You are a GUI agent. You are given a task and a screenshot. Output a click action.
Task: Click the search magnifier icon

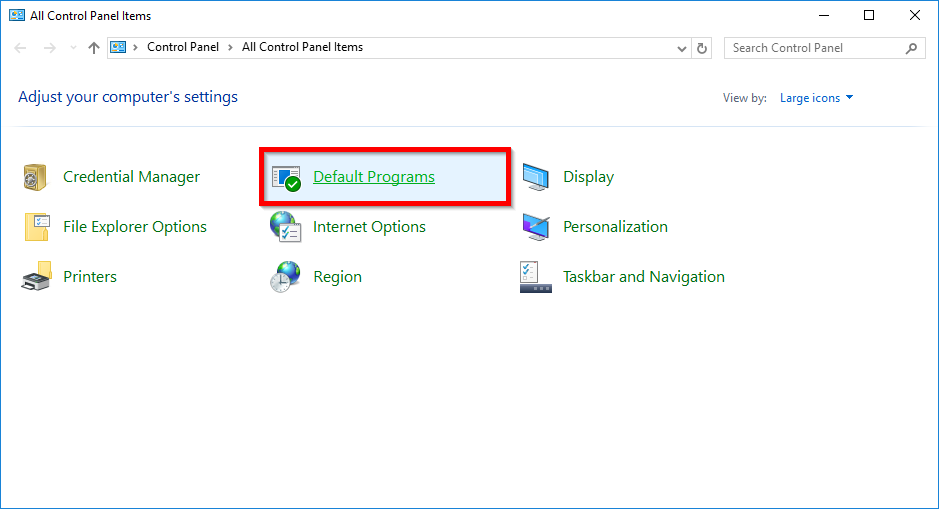[911, 48]
